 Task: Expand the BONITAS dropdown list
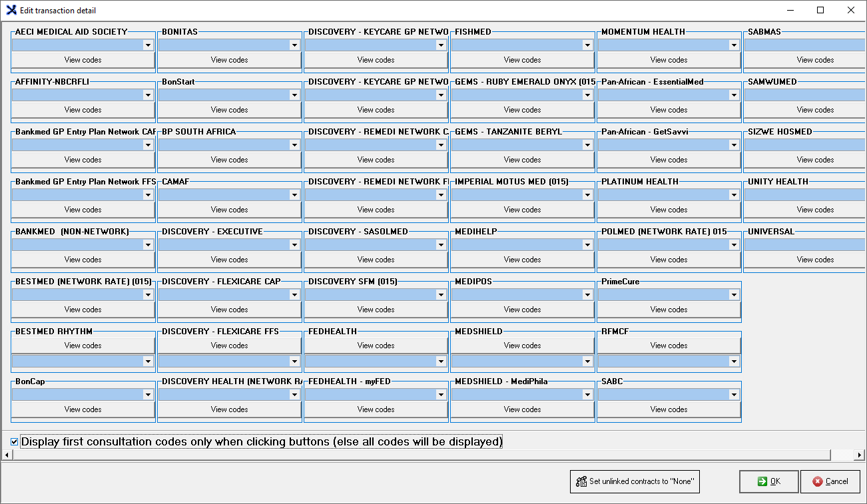(x=294, y=45)
